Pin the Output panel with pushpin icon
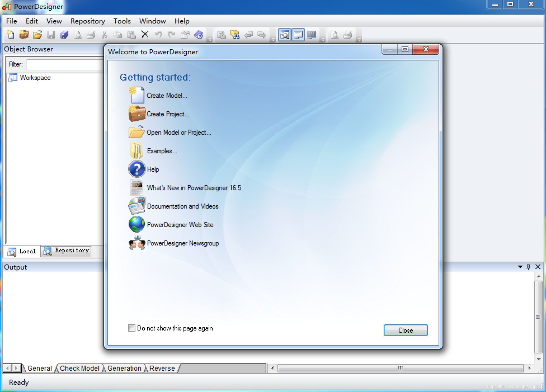The width and height of the screenshot is (546, 392). pyautogui.click(x=528, y=267)
